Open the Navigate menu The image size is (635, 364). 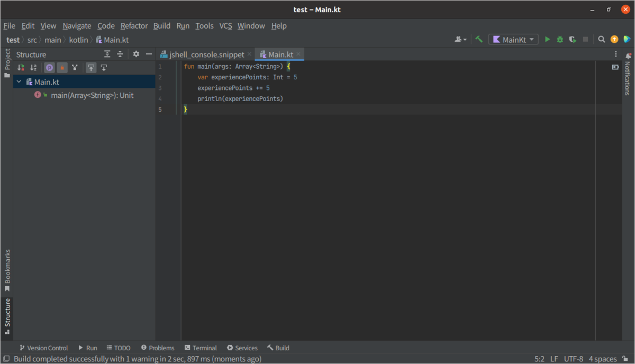coord(77,25)
